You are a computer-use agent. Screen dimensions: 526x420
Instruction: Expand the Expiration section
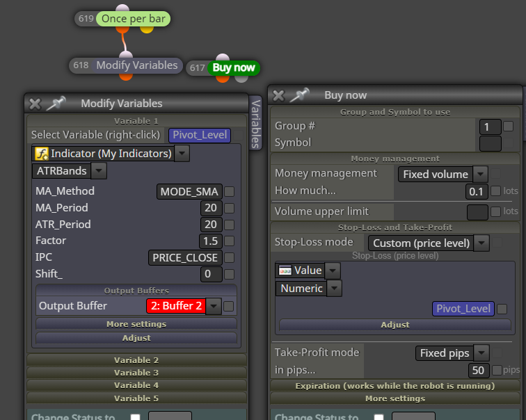tap(395, 386)
